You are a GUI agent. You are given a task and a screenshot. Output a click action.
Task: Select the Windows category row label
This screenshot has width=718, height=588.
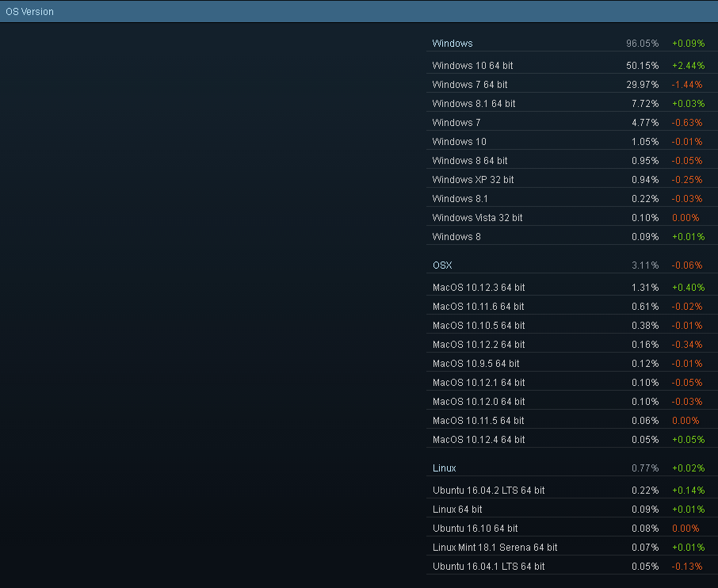pyautogui.click(x=453, y=44)
